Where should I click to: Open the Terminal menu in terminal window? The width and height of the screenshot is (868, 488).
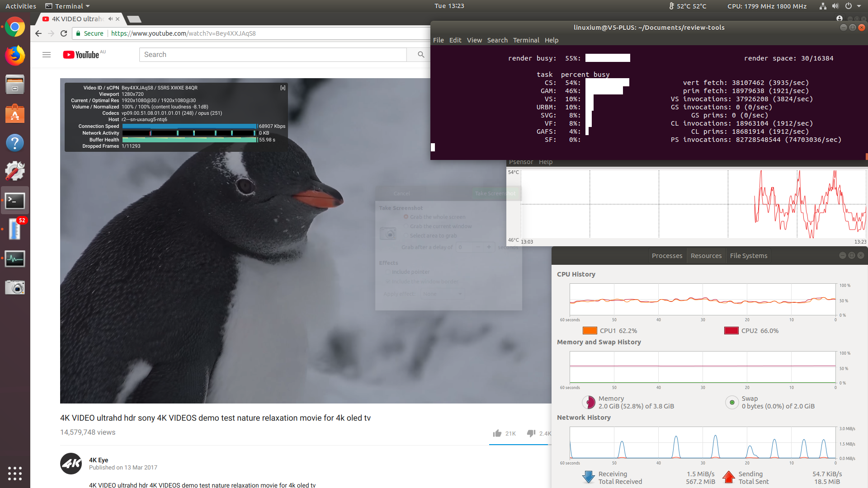[x=526, y=40]
